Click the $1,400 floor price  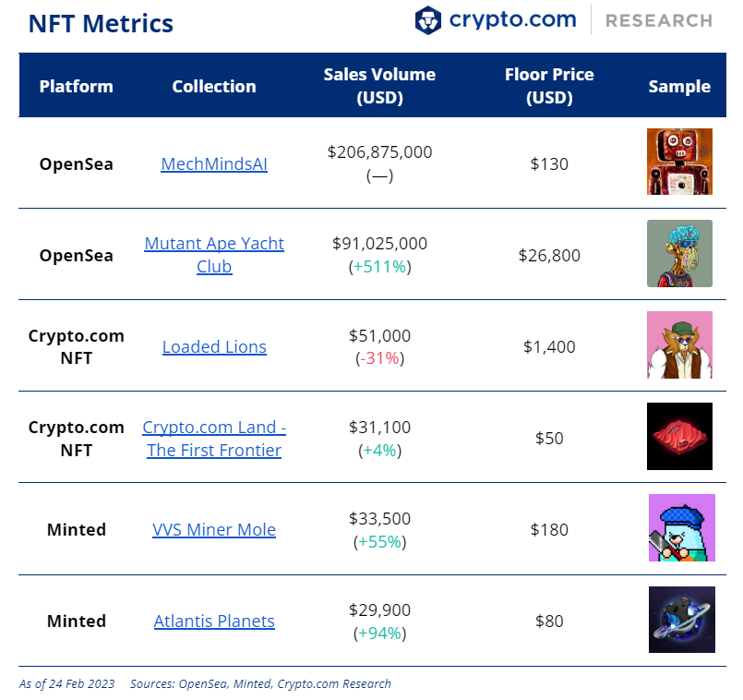click(549, 347)
